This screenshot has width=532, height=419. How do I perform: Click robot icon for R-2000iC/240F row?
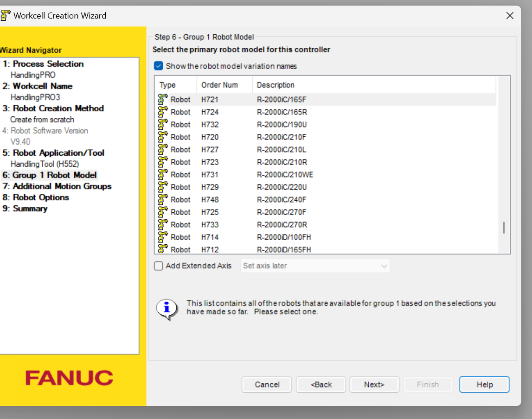click(163, 200)
